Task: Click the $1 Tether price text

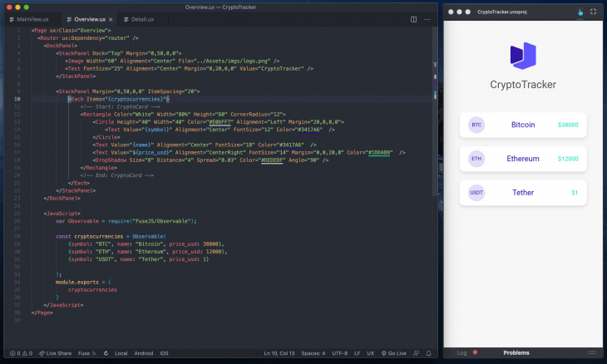Action: tap(575, 193)
